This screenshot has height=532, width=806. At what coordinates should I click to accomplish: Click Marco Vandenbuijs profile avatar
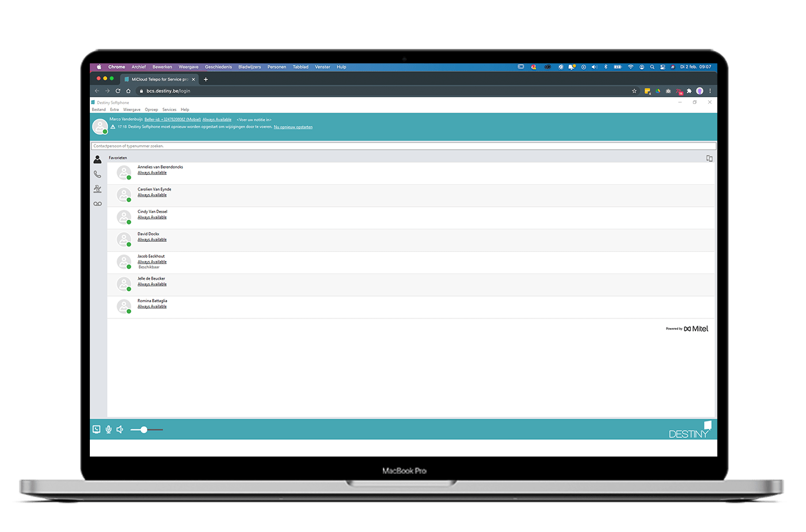click(100, 126)
